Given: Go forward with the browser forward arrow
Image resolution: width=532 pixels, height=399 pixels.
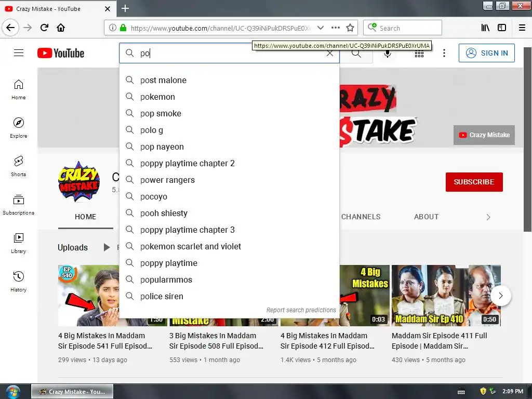Looking at the screenshot, I should click(28, 28).
